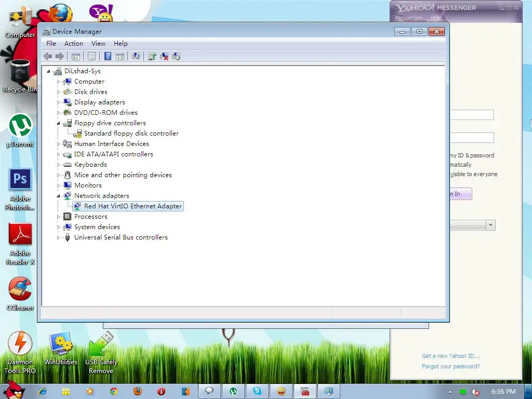Select Mice and other pointing devices
The height and width of the screenshot is (399, 532).
click(x=123, y=175)
